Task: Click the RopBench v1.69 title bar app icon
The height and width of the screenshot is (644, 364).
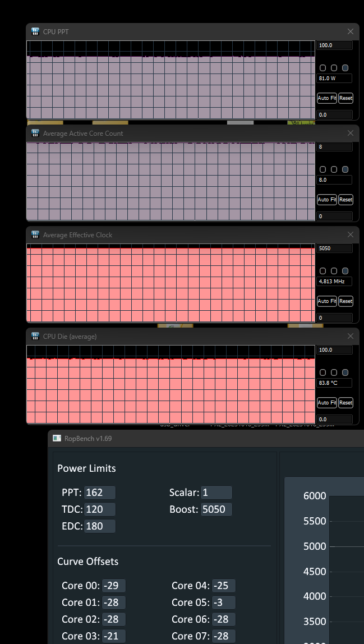Action: pyautogui.click(x=57, y=438)
